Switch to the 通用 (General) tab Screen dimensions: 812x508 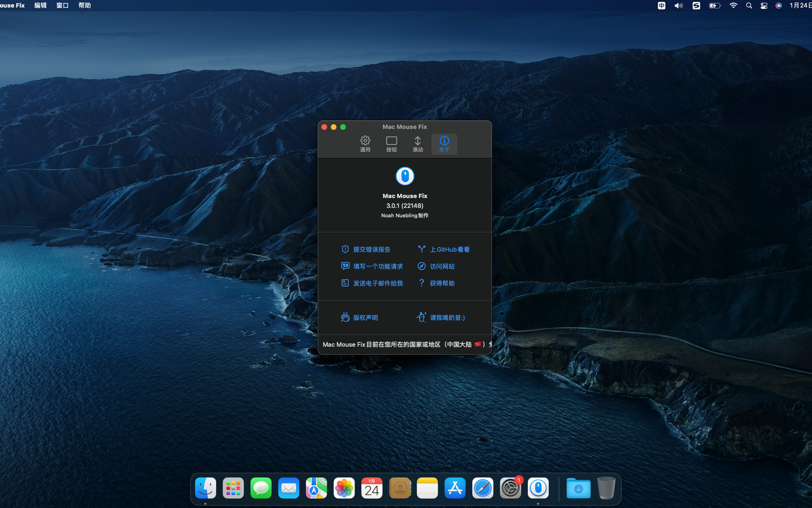click(365, 144)
